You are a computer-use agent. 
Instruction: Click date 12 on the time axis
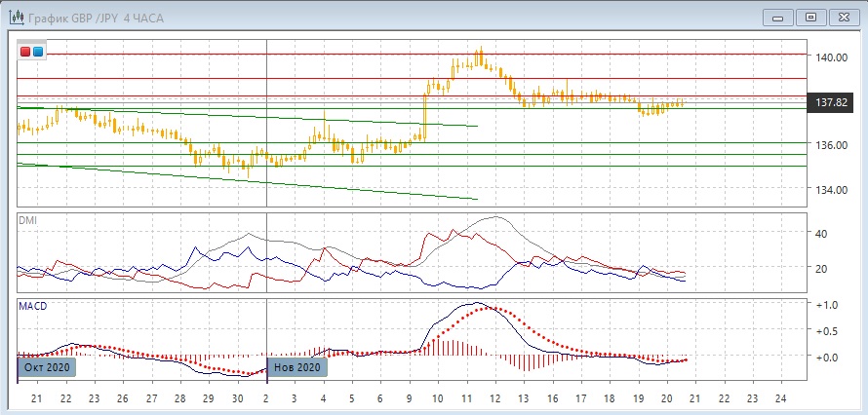point(495,399)
